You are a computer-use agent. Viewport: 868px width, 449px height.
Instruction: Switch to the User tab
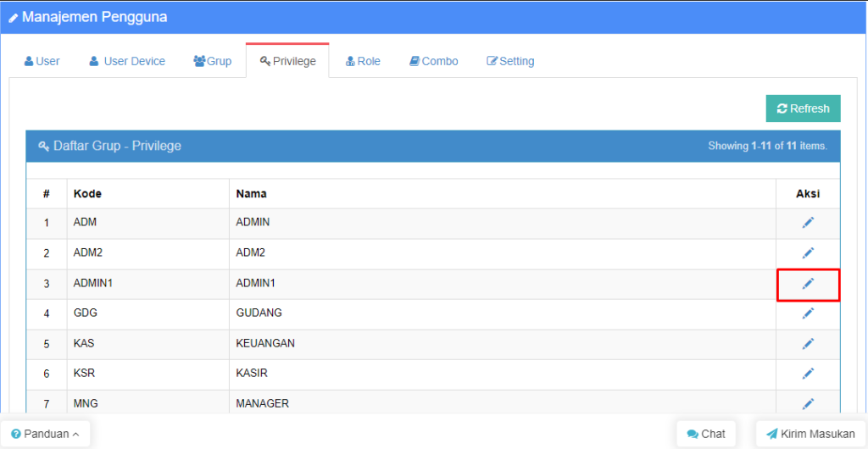42,61
